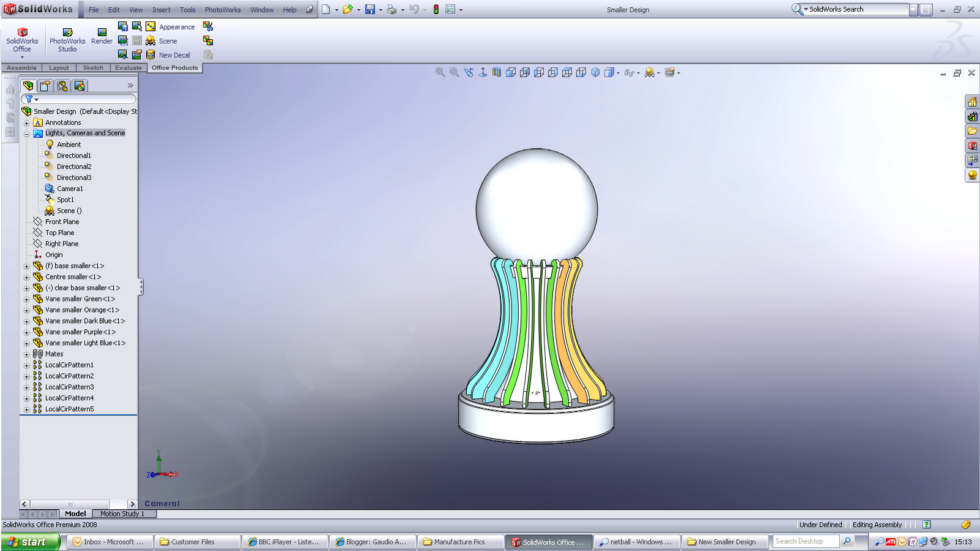Click the Search Desktop field in taskbar

[x=806, y=541]
